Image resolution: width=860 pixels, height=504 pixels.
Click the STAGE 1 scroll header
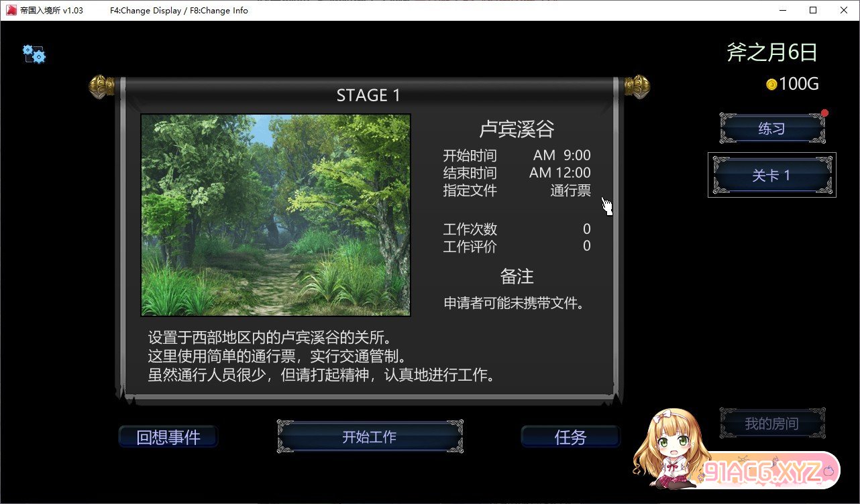[368, 95]
